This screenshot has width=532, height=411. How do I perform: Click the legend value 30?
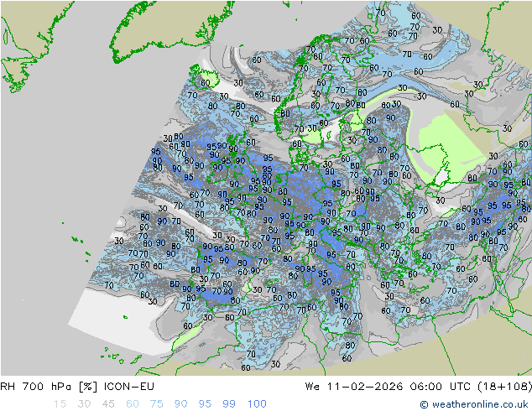[84, 404]
